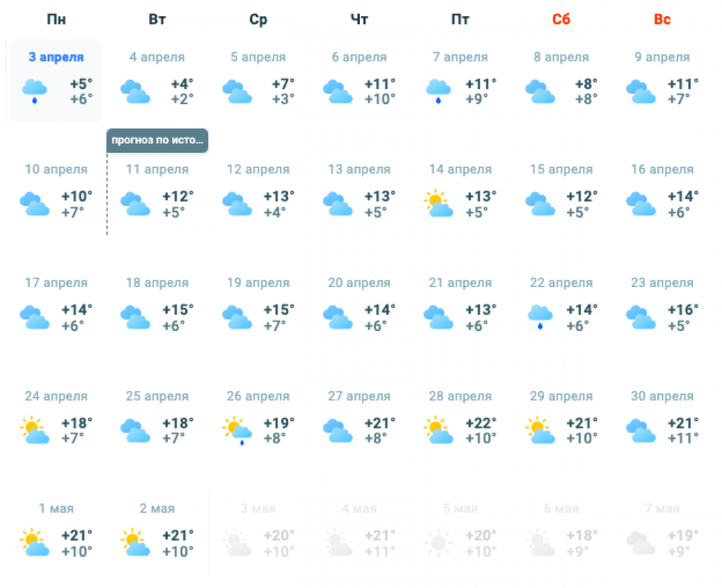Click the rain cloud icon on 7 апреля

click(x=438, y=91)
